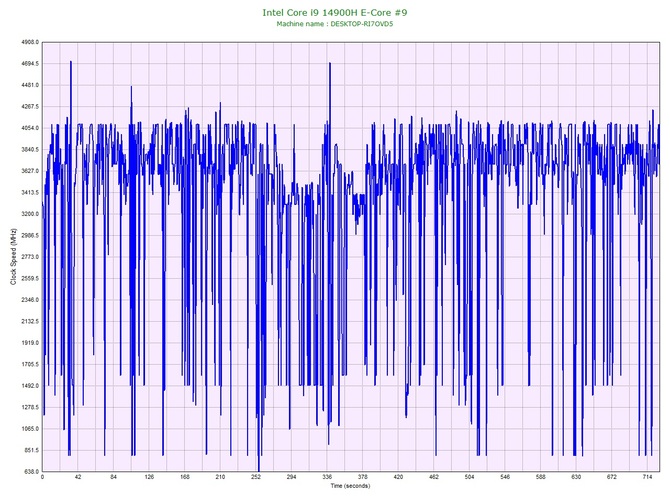670x503 pixels.
Task: Click the 462 time axis tick label
Action: pyautogui.click(x=434, y=477)
